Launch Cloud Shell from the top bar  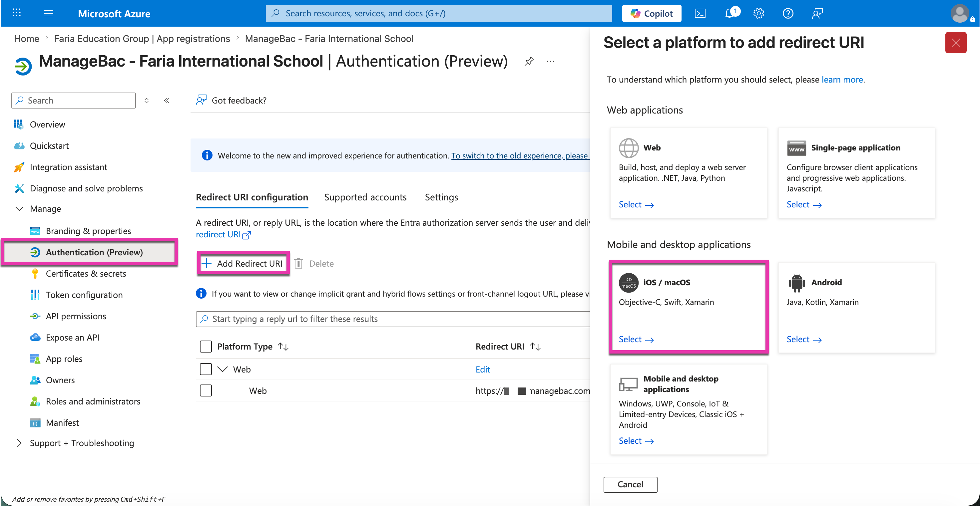(x=700, y=13)
